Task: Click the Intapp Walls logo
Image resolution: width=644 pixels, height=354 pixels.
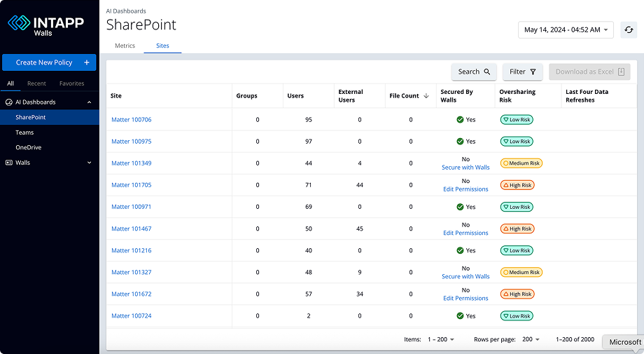Action: 45,25
